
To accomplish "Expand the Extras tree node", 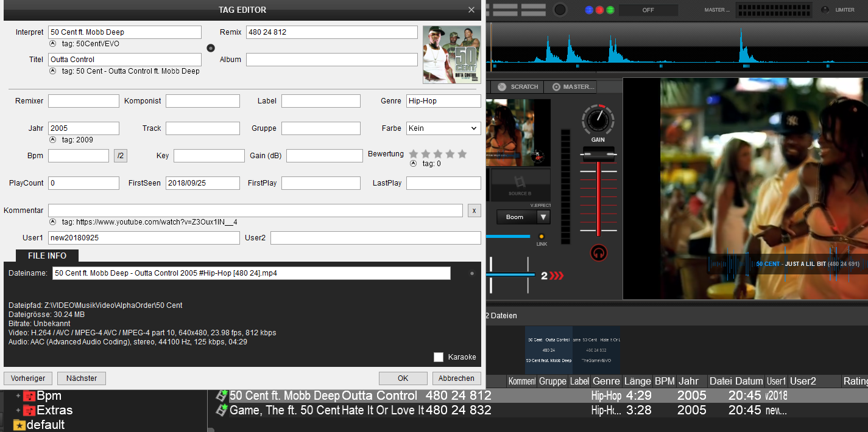I will click(18, 410).
